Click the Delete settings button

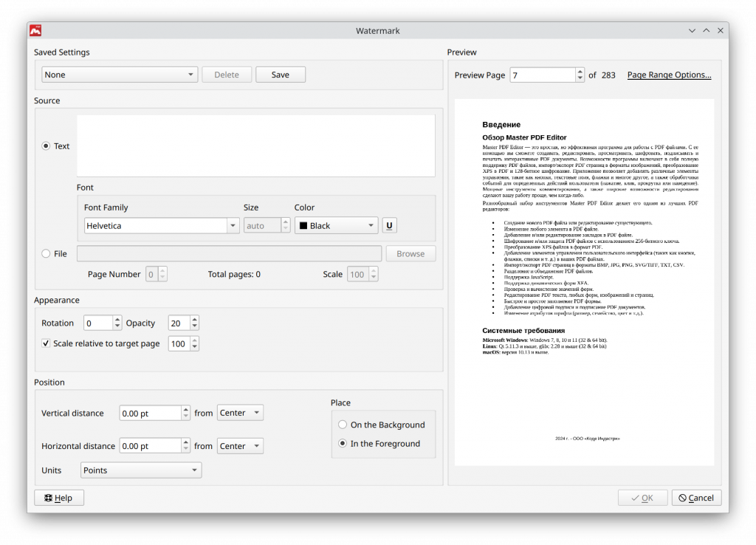[x=227, y=74]
